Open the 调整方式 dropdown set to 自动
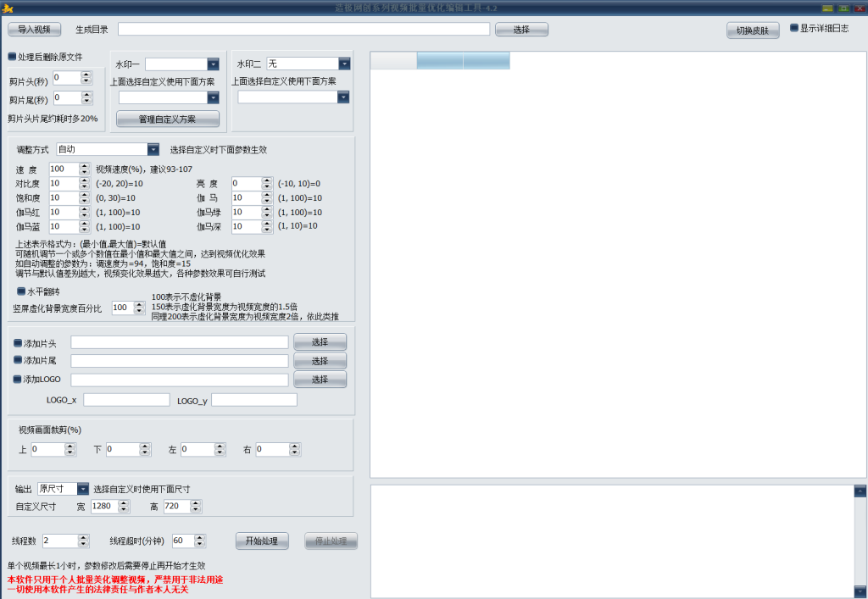868x599 pixels. click(153, 150)
